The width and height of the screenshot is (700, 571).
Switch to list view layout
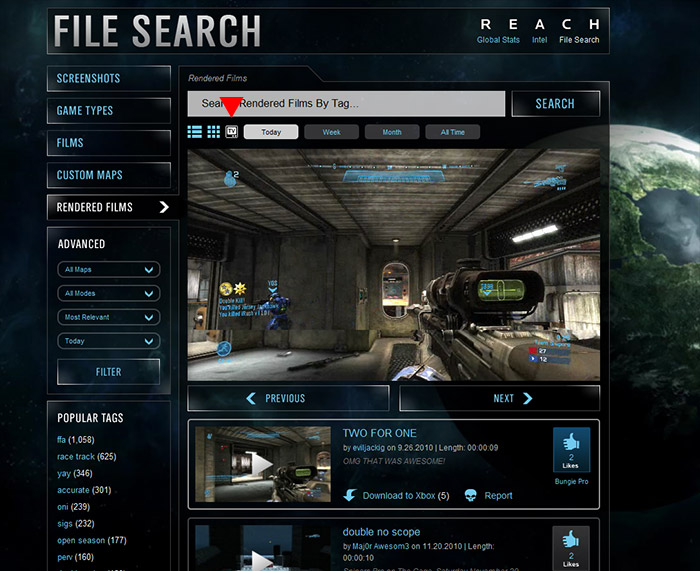coord(195,132)
